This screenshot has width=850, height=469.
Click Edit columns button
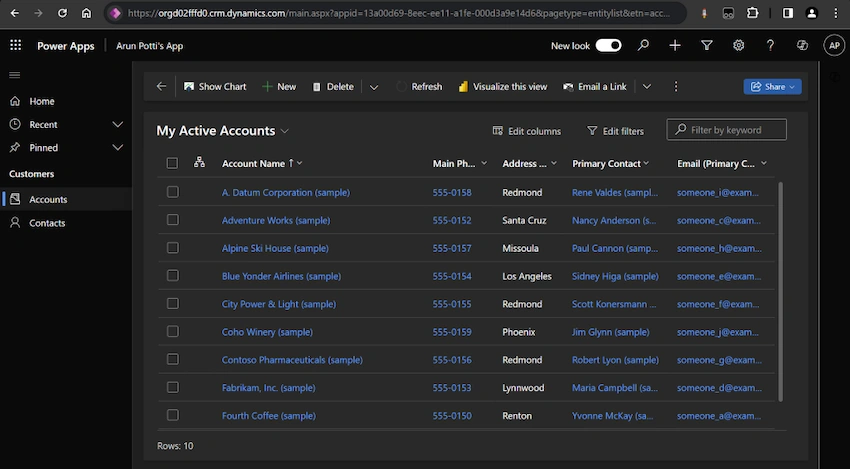(x=527, y=131)
